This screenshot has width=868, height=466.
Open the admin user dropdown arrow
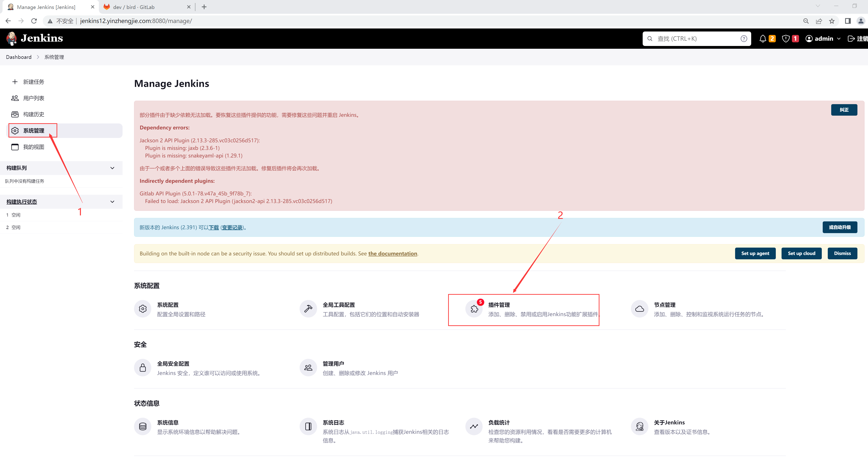(x=839, y=39)
